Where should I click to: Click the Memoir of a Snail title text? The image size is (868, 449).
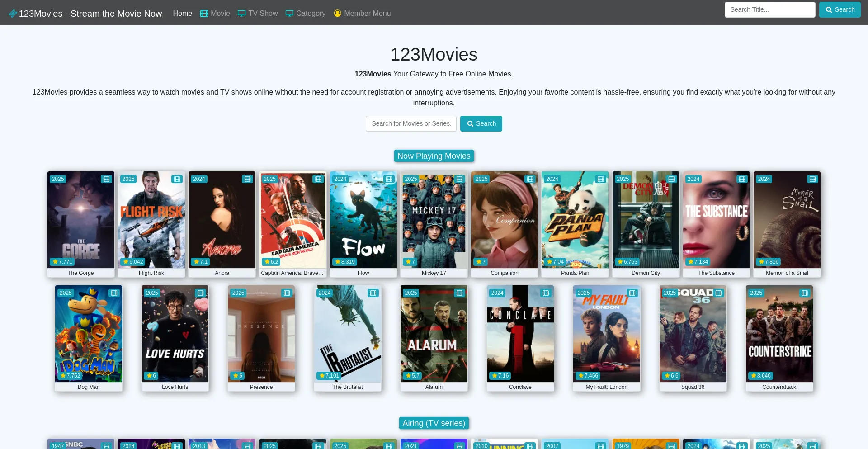pos(787,273)
